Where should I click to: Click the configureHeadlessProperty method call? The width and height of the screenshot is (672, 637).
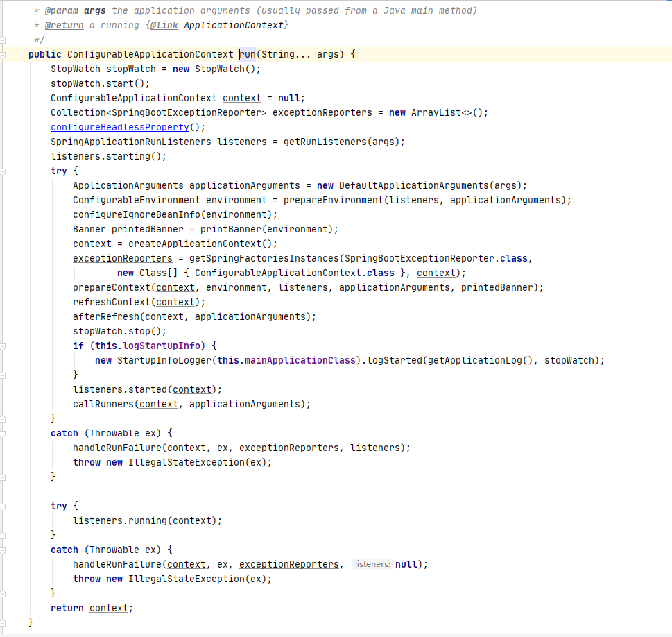(119, 127)
